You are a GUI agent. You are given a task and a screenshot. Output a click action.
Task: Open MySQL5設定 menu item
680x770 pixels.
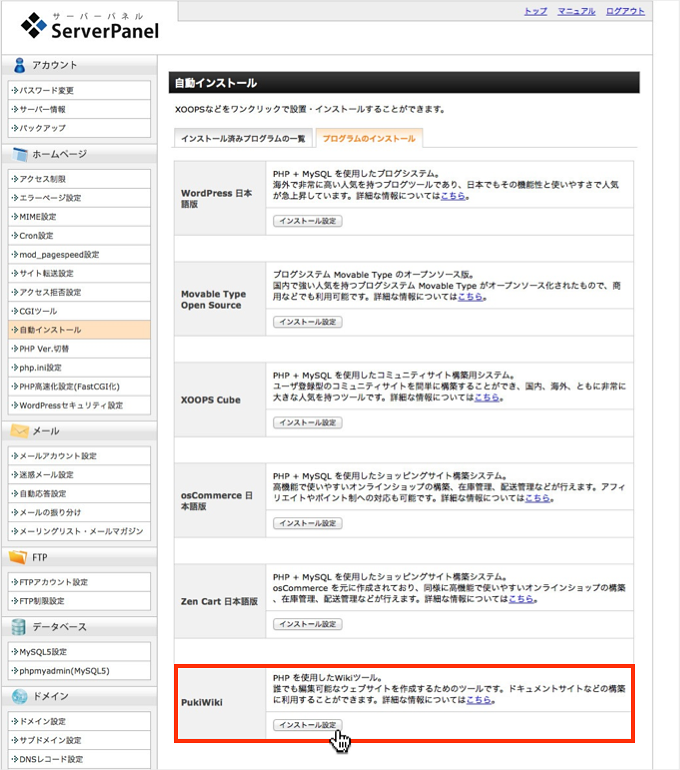point(80,652)
